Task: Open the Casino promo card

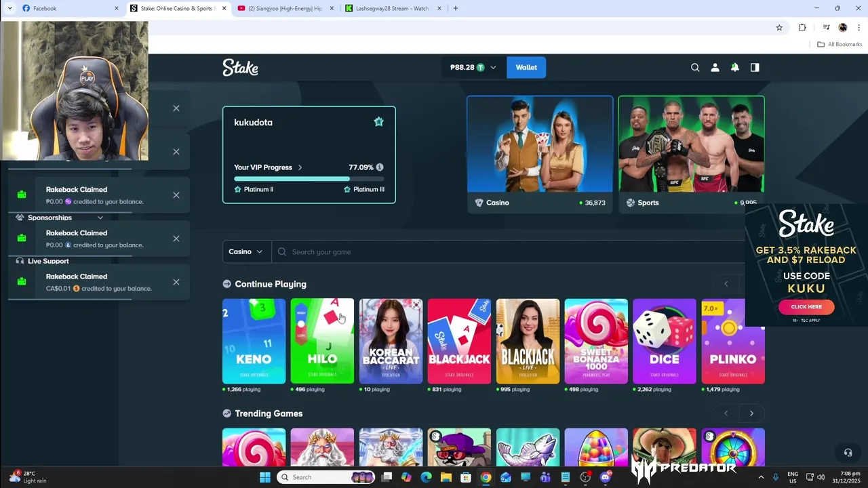Action: click(x=540, y=155)
